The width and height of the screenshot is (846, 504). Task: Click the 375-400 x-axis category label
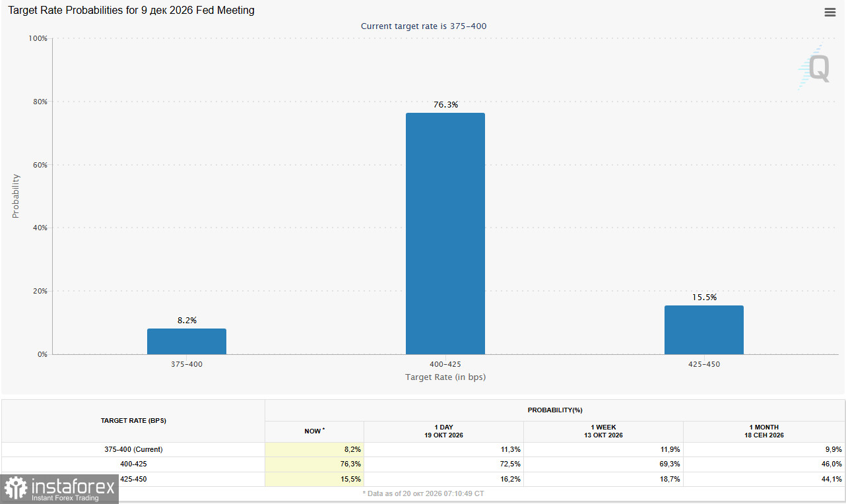[187, 365]
